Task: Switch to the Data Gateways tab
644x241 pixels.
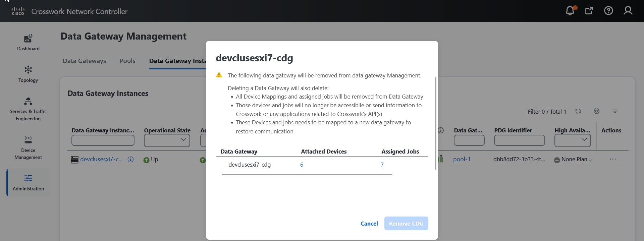Action: pyautogui.click(x=84, y=61)
